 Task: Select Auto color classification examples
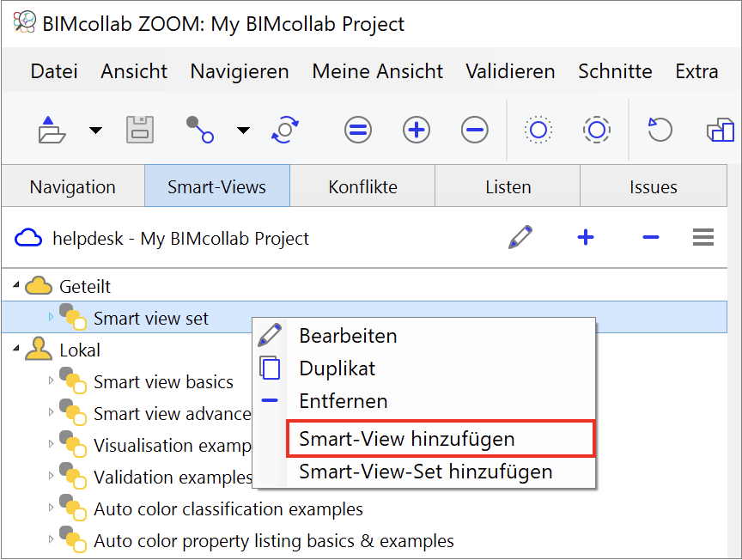pos(228,508)
